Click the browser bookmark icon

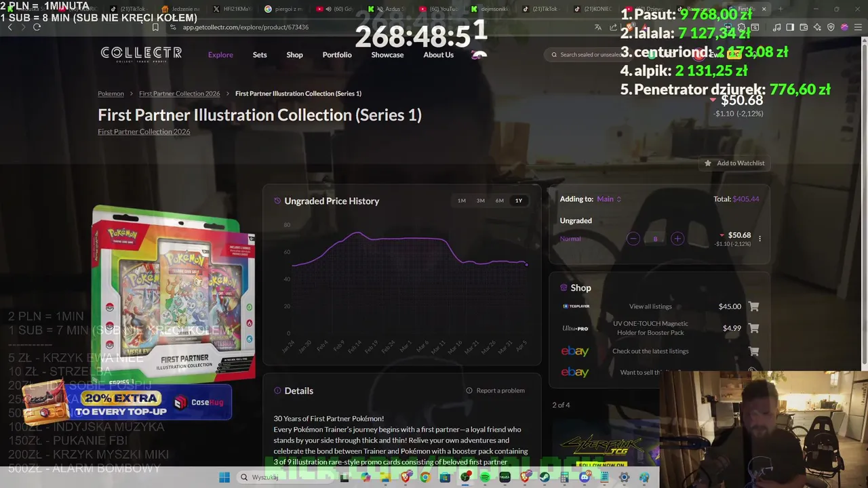tap(155, 27)
